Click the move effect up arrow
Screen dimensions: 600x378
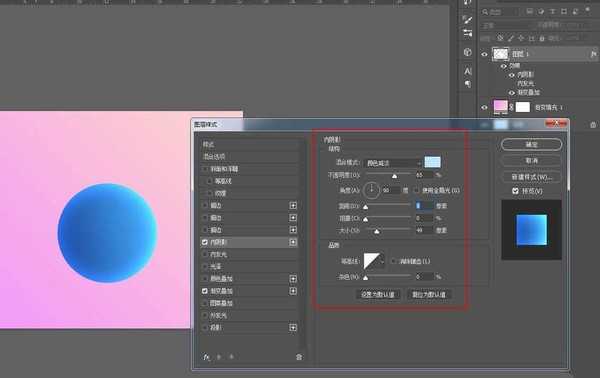pos(219,357)
